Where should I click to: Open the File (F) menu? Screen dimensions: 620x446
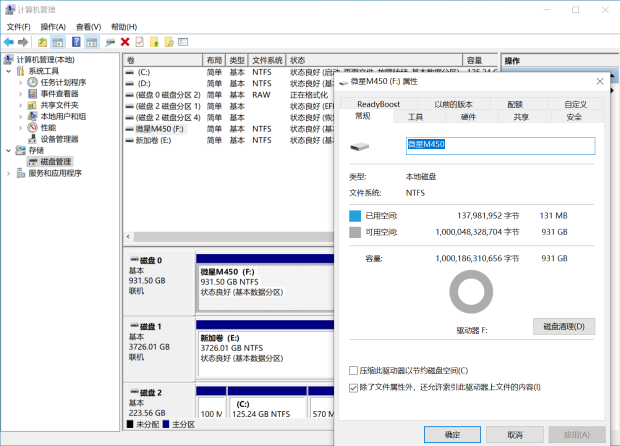(x=19, y=27)
